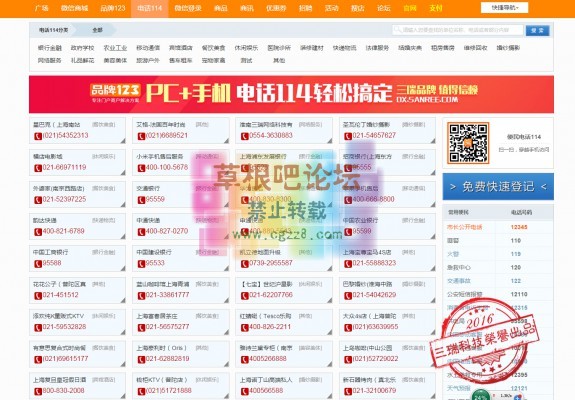This screenshot has width=575, height=400.
Task: Expand corner arrow on 400-821-6789 card
Action: (122, 236)
